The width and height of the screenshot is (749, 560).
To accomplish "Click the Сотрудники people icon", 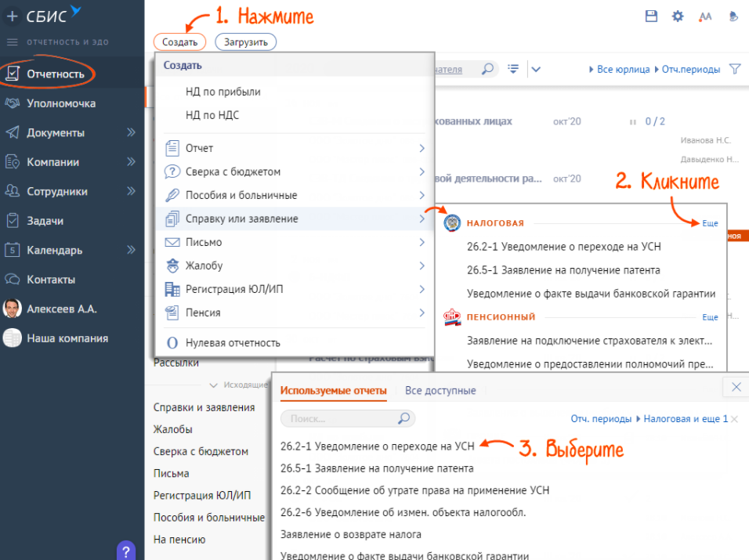I will tap(13, 191).
